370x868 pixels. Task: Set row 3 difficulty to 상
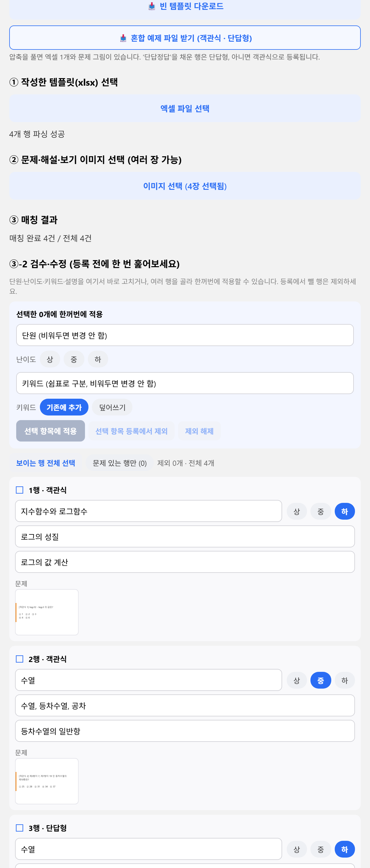[297, 849]
